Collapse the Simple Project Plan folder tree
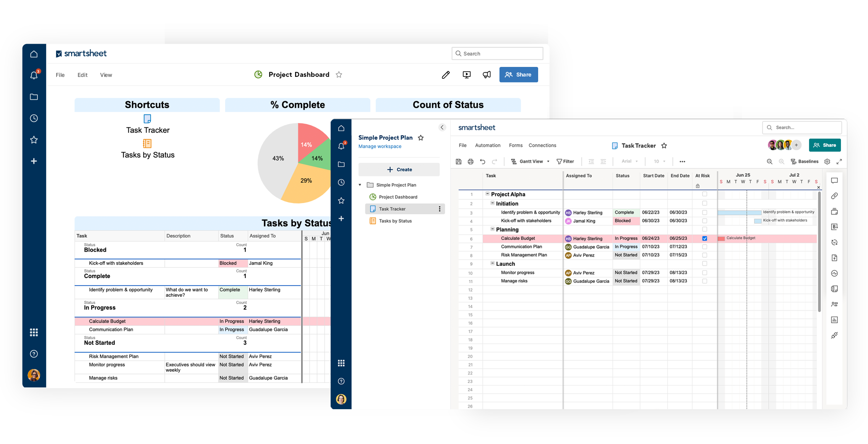Viewport: 868px width, 444px height. (x=360, y=185)
